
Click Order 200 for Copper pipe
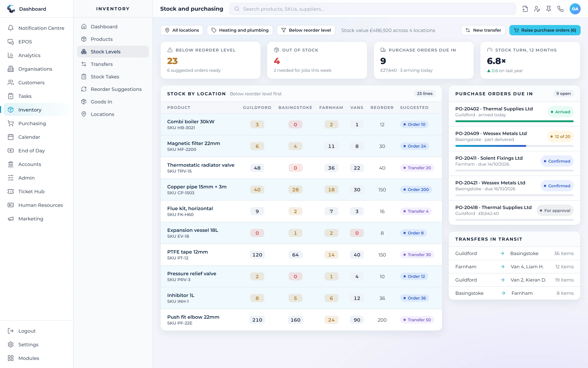coord(416,189)
